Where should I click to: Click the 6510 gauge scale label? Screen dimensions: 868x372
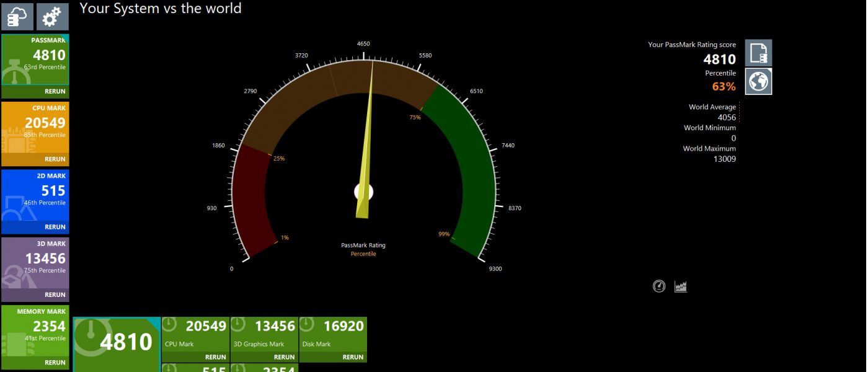point(476,91)
